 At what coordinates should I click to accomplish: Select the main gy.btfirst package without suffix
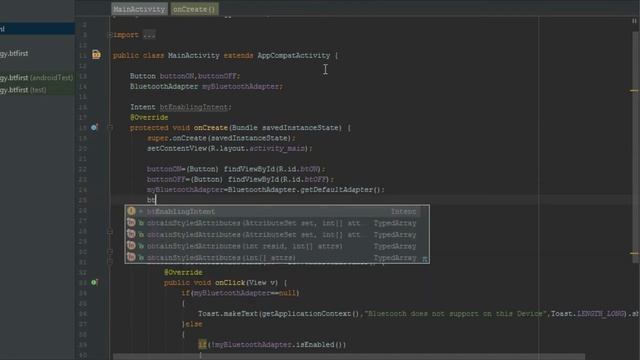[x=14, y=53]
